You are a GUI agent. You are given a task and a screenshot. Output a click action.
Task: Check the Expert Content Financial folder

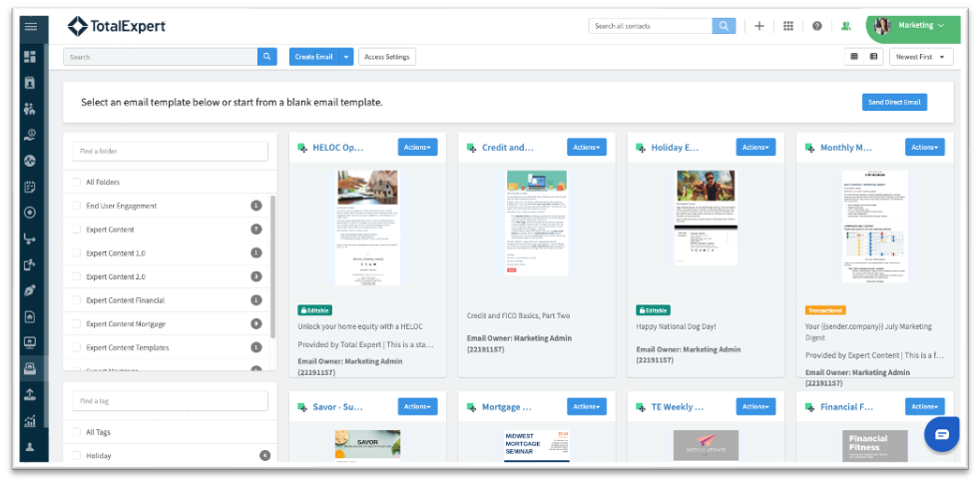(76, 300)
